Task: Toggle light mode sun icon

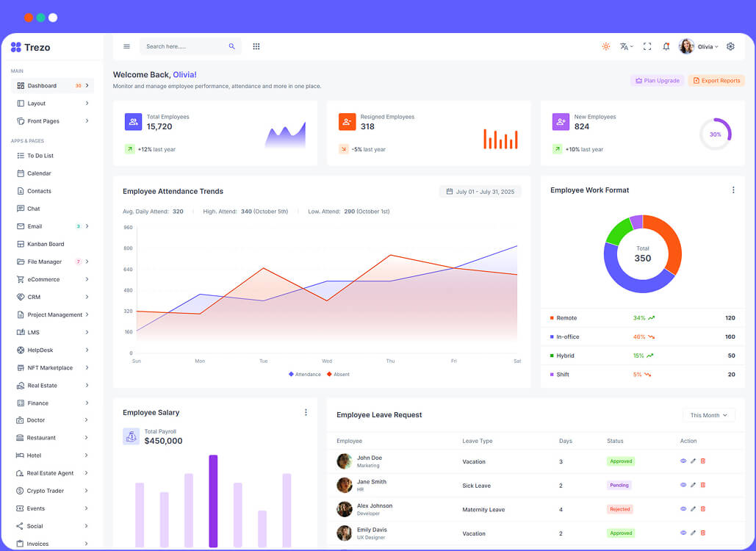Action: 606,46
